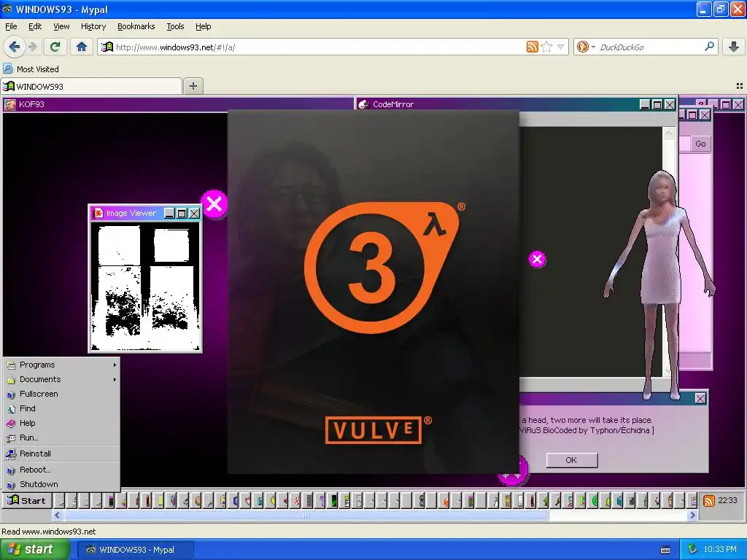The image size is (747, 560).
Task: Select the WINDOWS93 browser tab
Action: click(x=91, y=86)
